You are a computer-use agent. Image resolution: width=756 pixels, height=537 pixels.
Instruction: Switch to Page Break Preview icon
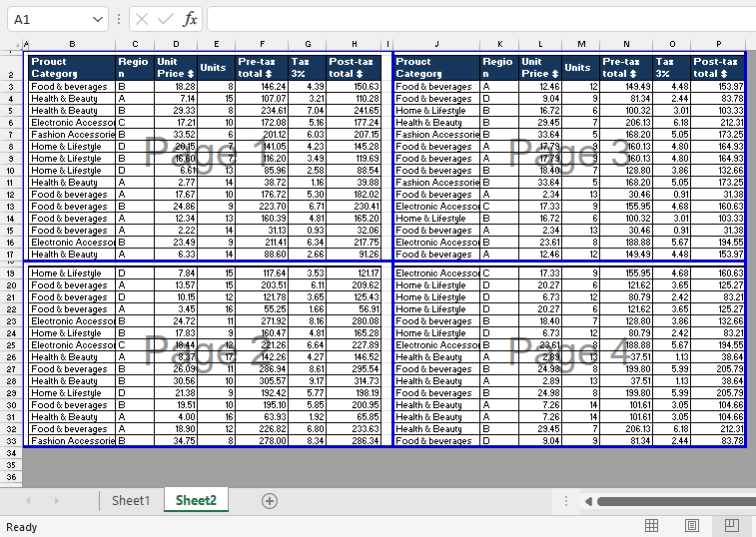point(731,525)
